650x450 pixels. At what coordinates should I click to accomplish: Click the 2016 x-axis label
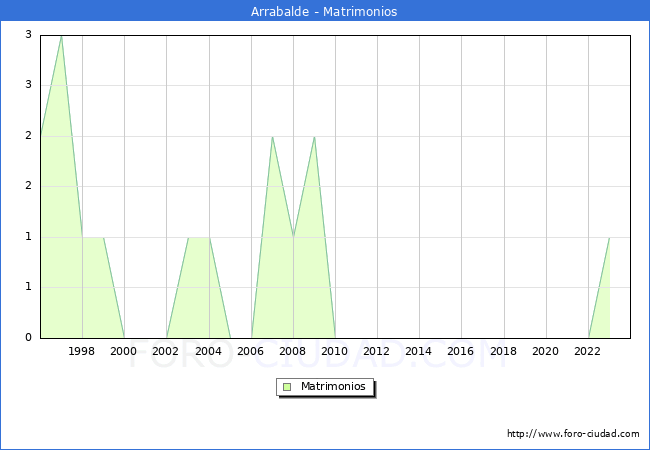click(x=461, y=351)
